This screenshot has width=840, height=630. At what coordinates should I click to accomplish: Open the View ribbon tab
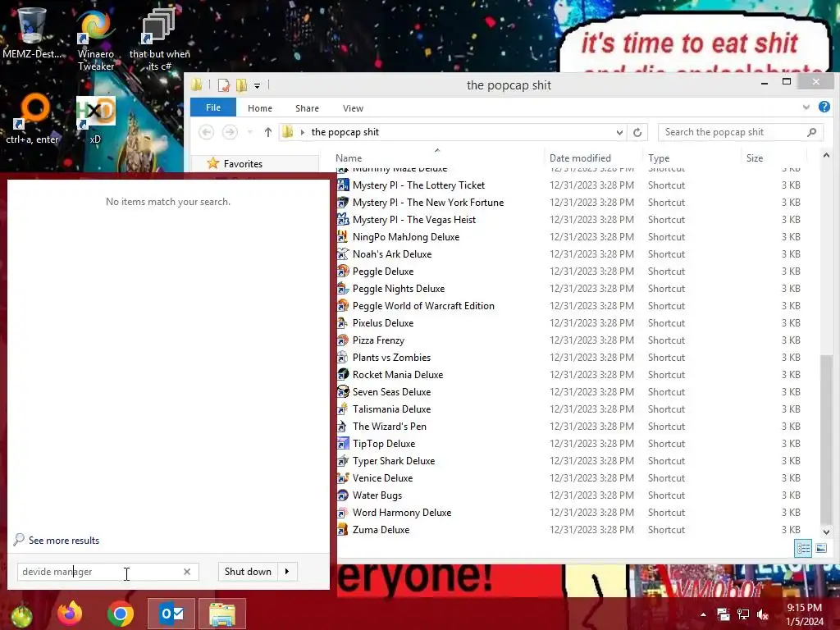click(353, 108)
